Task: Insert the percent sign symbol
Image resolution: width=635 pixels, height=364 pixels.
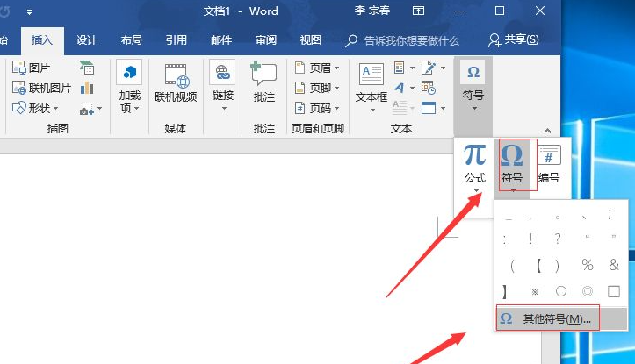Action: [587, 265]
